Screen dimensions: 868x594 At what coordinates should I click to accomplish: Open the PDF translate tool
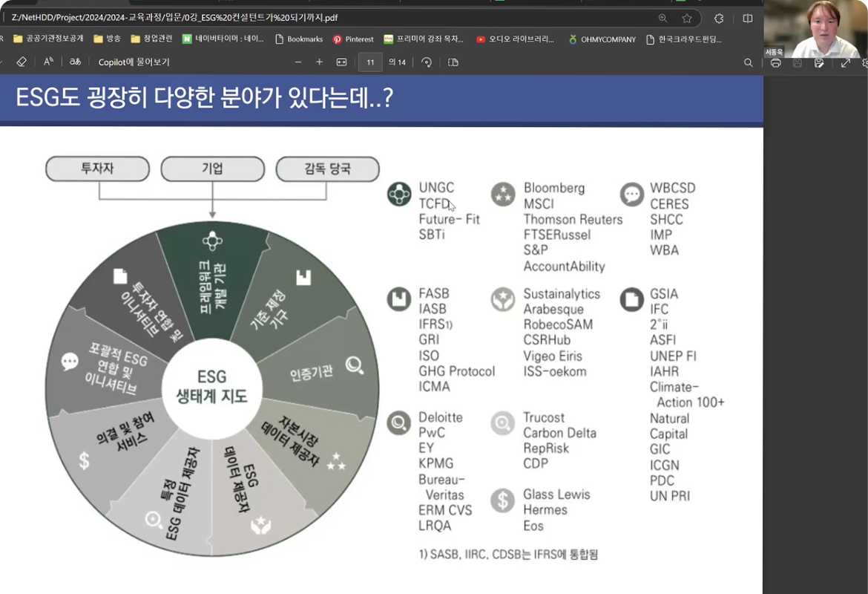pyautogui.click(x=75, y=62)
